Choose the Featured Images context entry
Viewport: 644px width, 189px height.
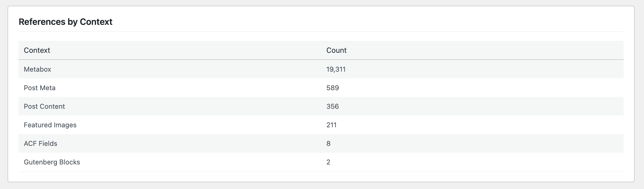50,125
